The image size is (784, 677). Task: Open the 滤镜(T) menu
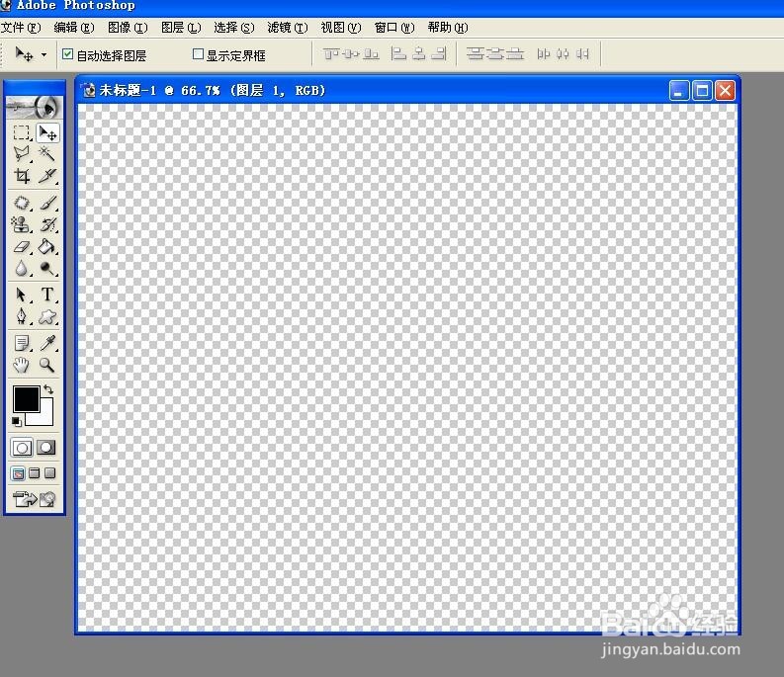[x=288, y=28]
